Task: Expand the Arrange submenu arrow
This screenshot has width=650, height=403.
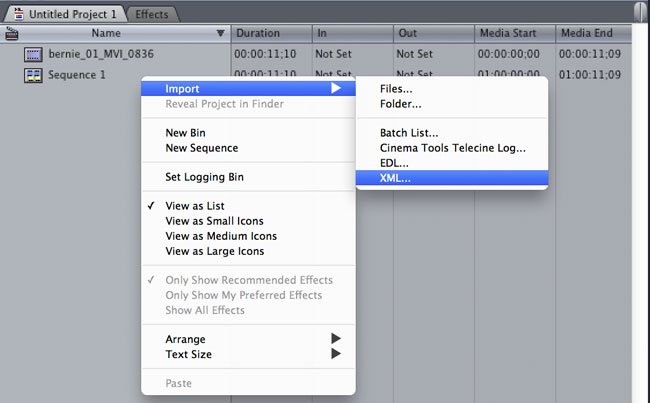Action: click(x=336, y=339)
